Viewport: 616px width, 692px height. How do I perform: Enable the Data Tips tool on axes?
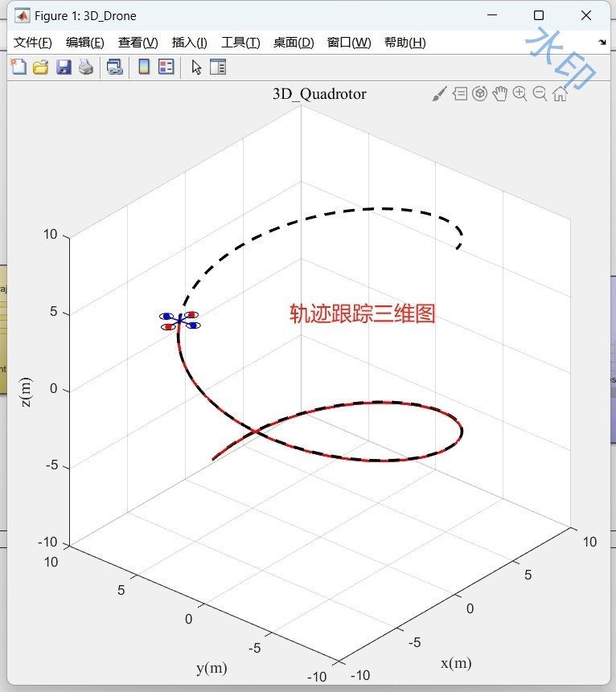pyautogui.click(x=460, y=93)
